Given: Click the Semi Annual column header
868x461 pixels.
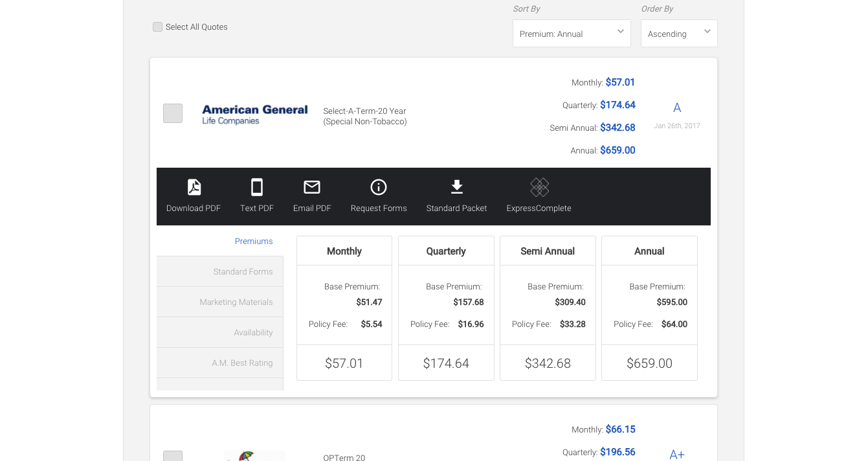Looking at the screenshot, I should [x=548, y=251].
